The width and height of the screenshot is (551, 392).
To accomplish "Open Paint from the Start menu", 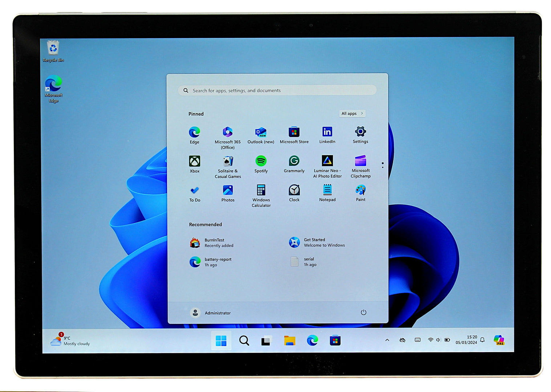I will click(x=360, y=191).
